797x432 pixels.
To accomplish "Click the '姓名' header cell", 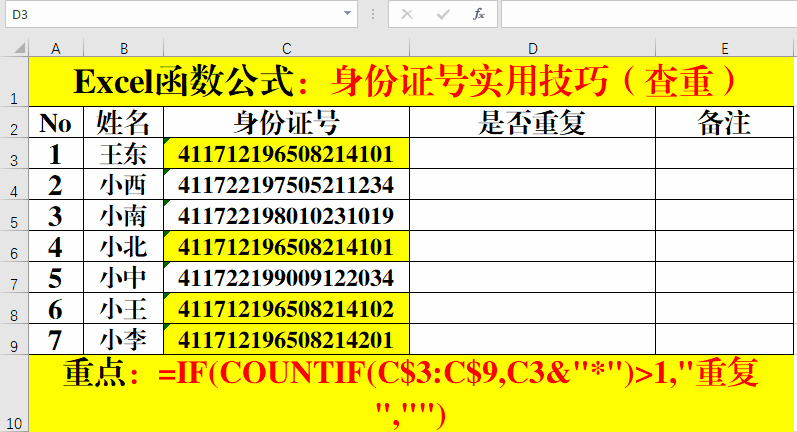I will [124, 122].
